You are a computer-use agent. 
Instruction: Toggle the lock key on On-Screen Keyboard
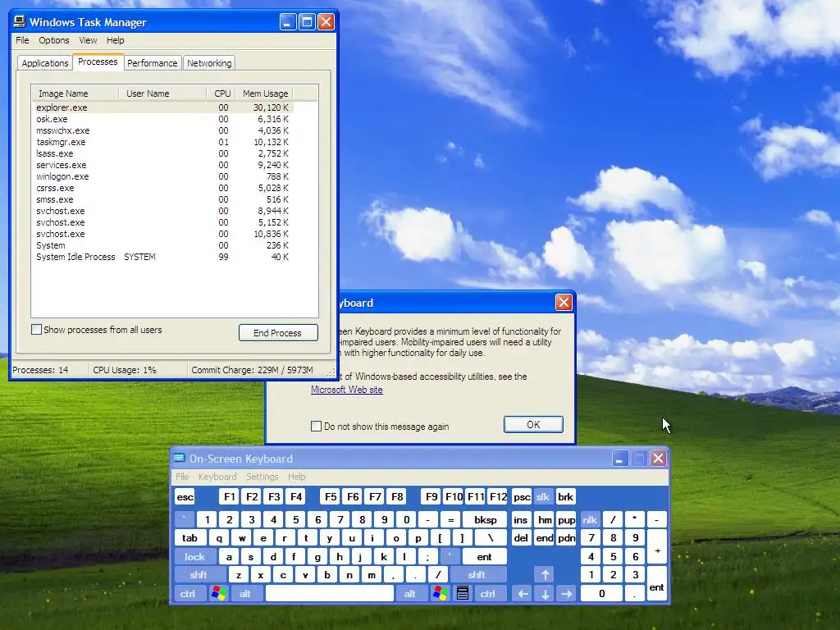(x=195, y=557)
